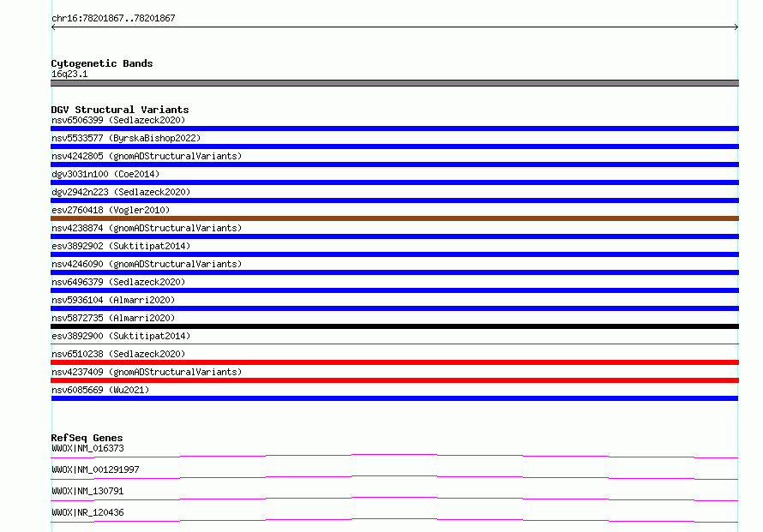Select the Cytogenetic Bands track heading
Screen dimensions: 763x532
point(102,63)
